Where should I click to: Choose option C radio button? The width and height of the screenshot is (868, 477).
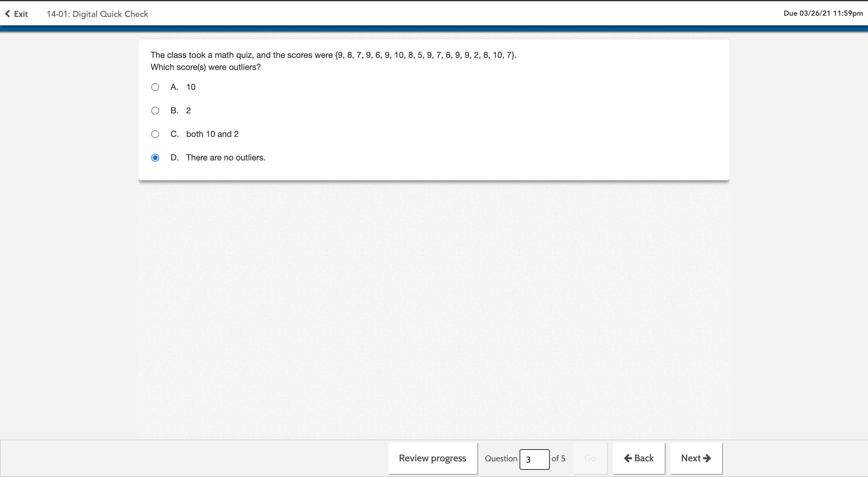click(155, 134)
